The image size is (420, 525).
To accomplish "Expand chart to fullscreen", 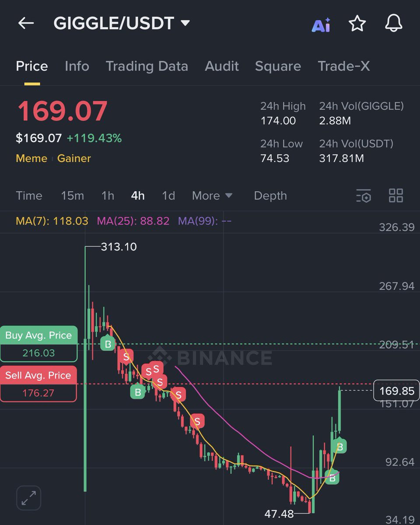I will [x=28, y=498].
